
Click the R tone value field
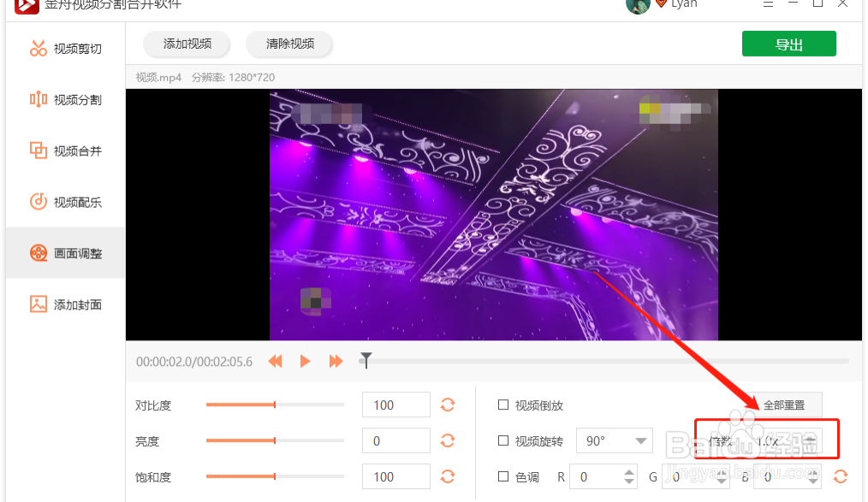coord(603,476)
